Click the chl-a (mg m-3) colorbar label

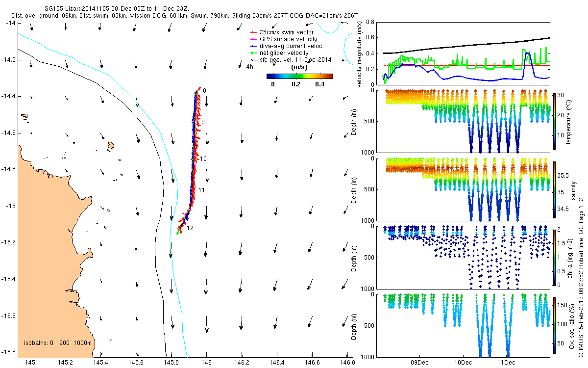(571, 258)
